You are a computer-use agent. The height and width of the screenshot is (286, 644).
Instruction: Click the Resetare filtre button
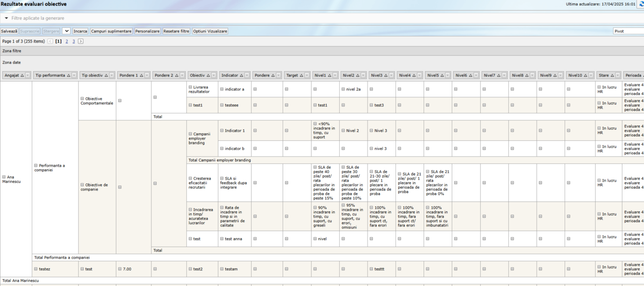[176, 31]
